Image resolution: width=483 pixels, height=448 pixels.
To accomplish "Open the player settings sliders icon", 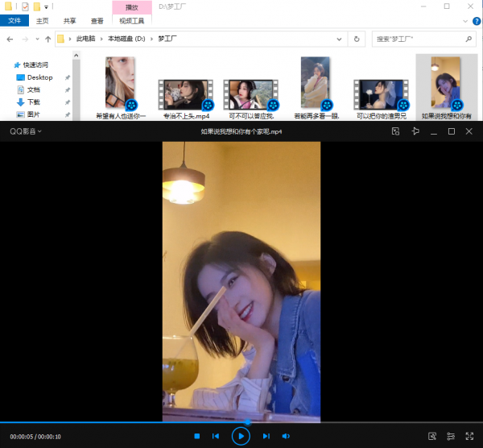I will coord(451,436).
